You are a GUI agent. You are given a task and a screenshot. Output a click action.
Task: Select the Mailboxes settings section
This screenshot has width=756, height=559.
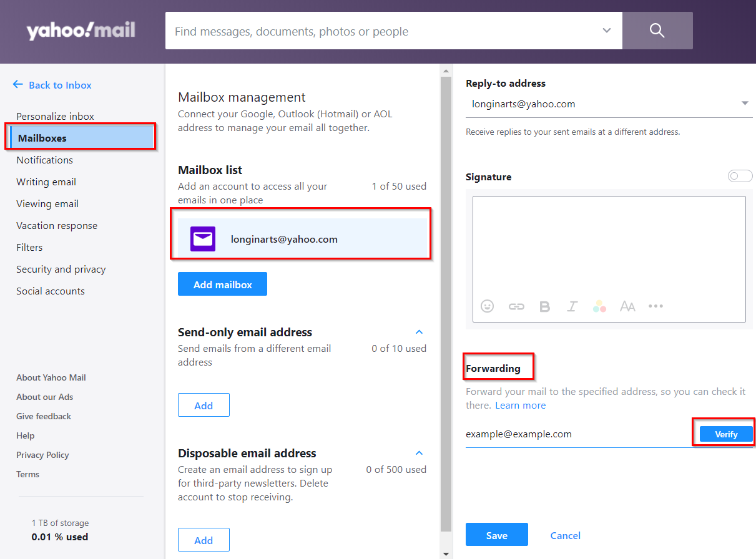[x=82, y=138]
